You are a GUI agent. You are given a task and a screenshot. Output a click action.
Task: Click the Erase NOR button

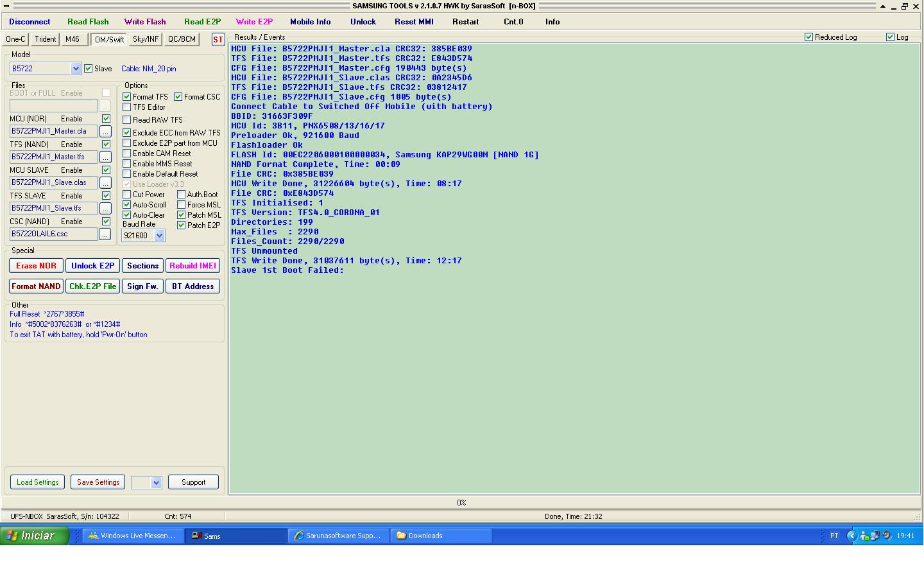point(36,266)
